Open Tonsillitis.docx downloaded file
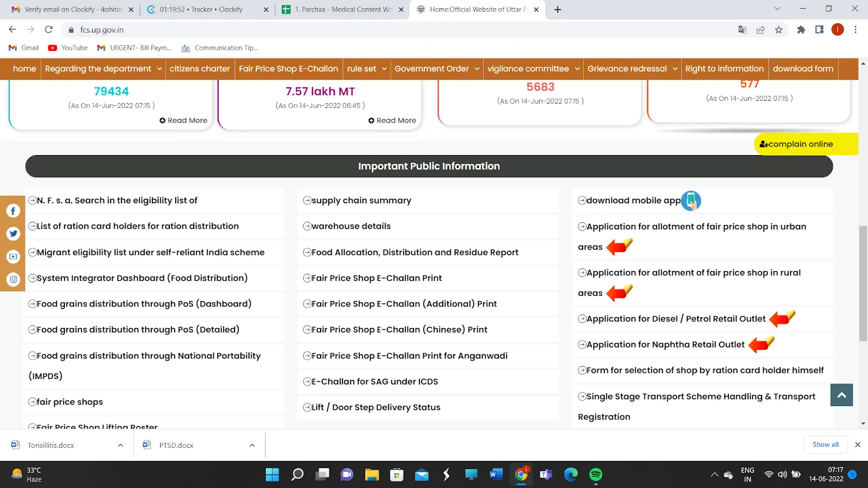 click(x=51, y=445)
